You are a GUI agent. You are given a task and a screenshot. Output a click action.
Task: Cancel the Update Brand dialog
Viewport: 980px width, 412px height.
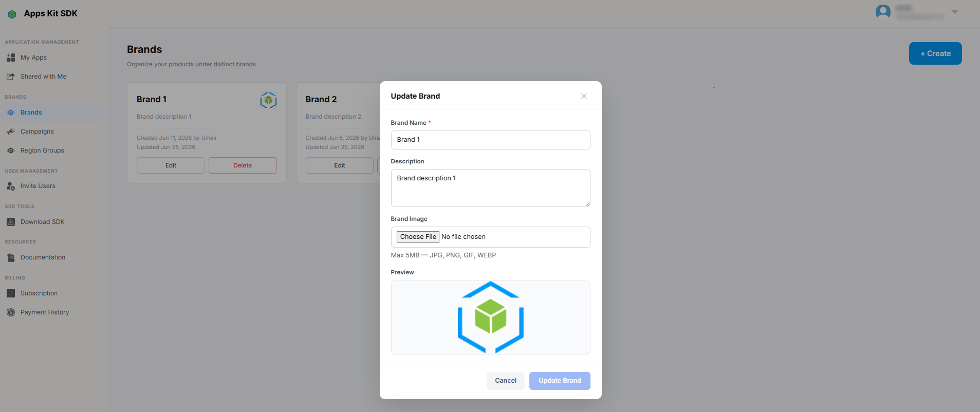pyautogui.click(x=506, y=381)
